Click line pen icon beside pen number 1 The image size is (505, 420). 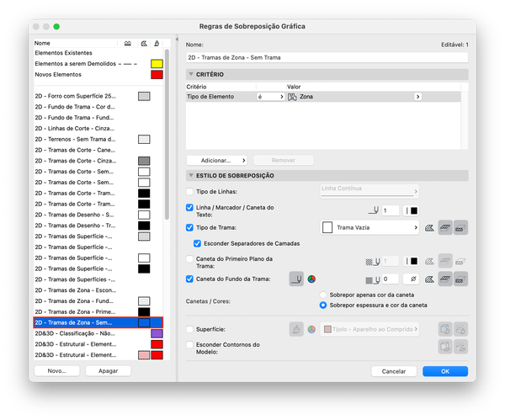click(374, 210)
